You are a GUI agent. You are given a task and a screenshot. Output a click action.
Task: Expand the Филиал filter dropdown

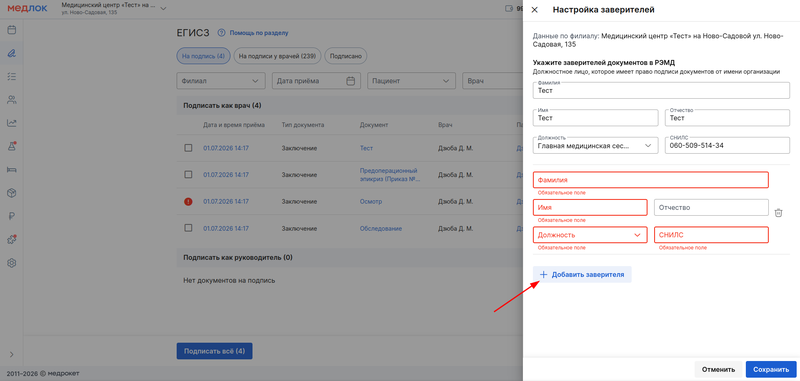click(x=221, y=81)
